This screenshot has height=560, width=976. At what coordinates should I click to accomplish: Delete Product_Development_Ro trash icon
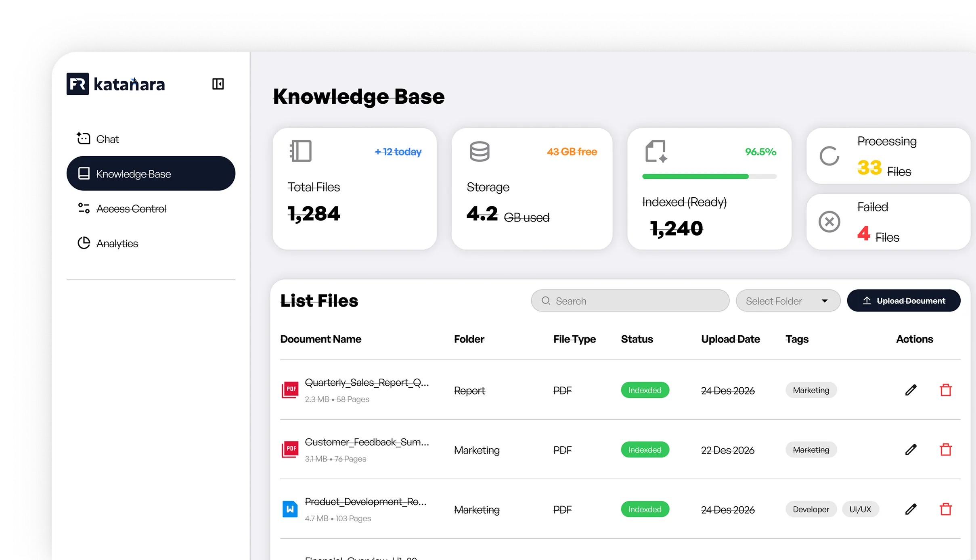click(946, 509)
